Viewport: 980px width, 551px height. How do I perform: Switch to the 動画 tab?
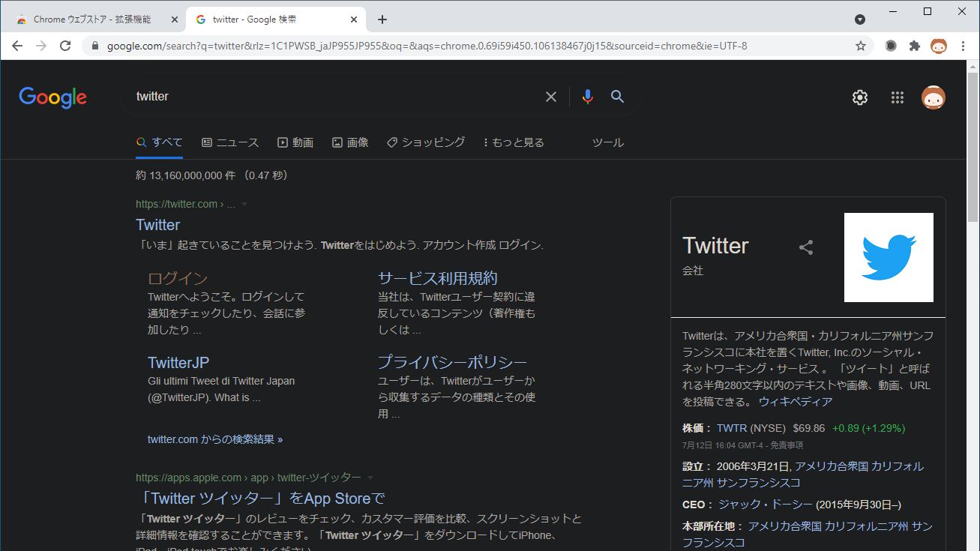(295, 142)
